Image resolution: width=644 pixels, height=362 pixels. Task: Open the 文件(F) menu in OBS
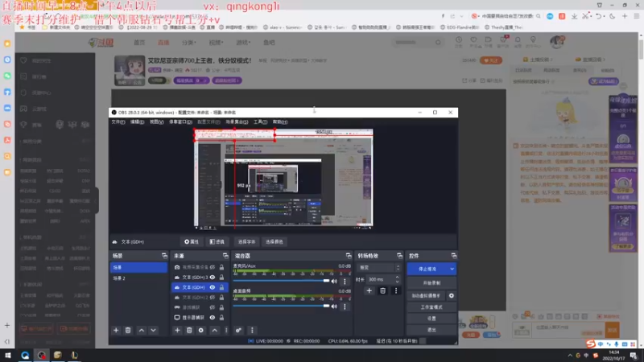pos(118,122)
